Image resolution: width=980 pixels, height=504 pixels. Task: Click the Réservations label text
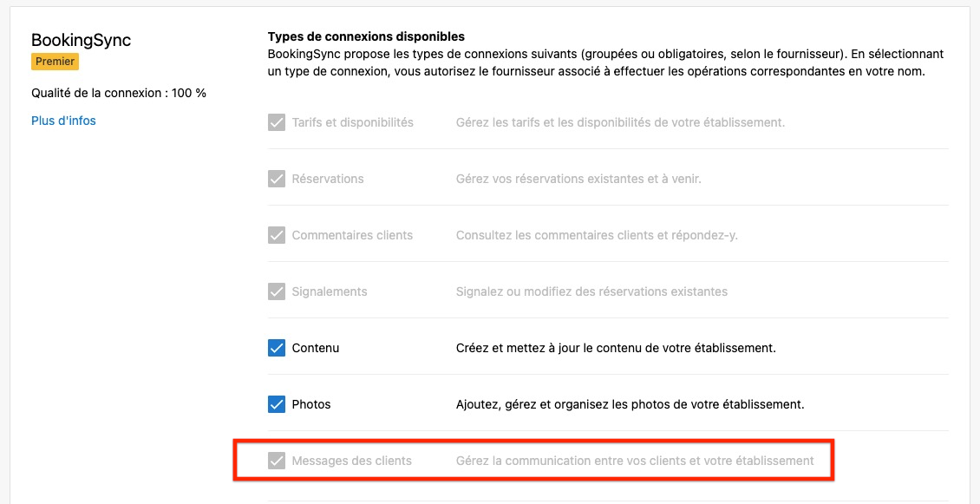click(x=328, y=179)
